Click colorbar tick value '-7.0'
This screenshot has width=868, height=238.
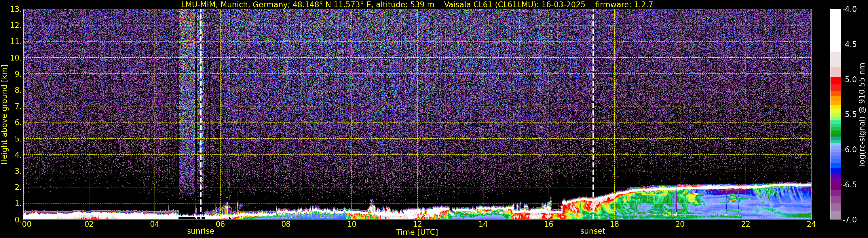850,220
